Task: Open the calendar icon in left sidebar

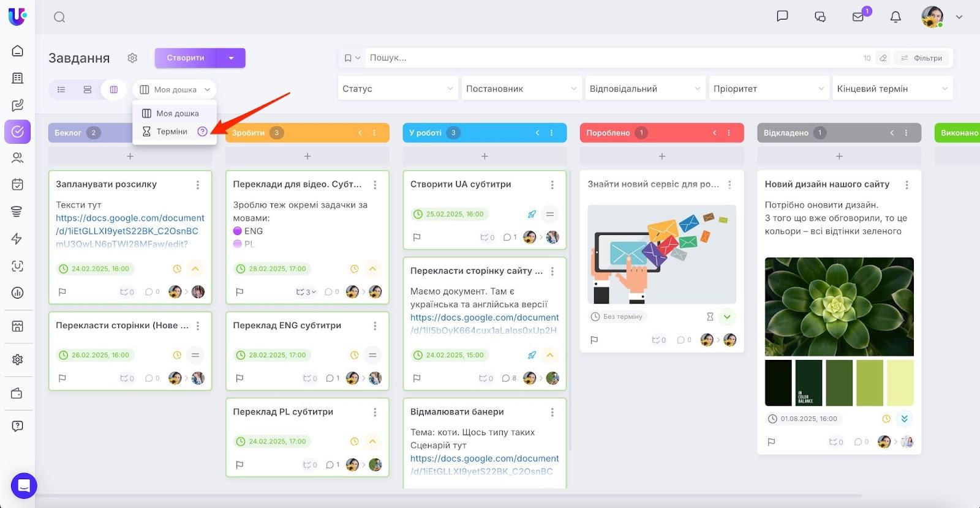Action: tap(18, 184)
